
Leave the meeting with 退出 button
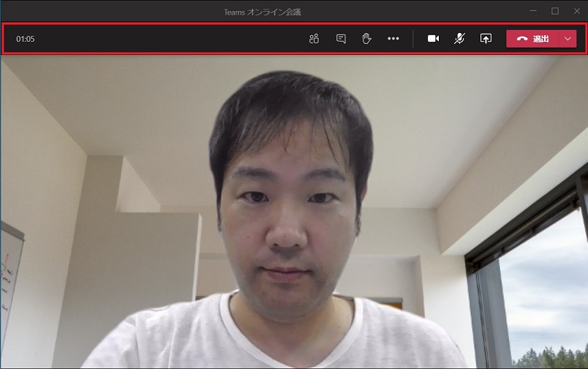click(532, 39)
